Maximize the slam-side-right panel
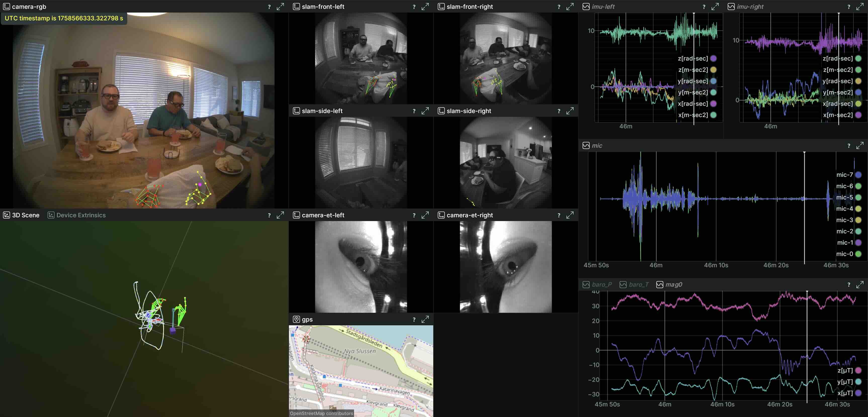The image size is (868, 417). (x=570, y=111)
